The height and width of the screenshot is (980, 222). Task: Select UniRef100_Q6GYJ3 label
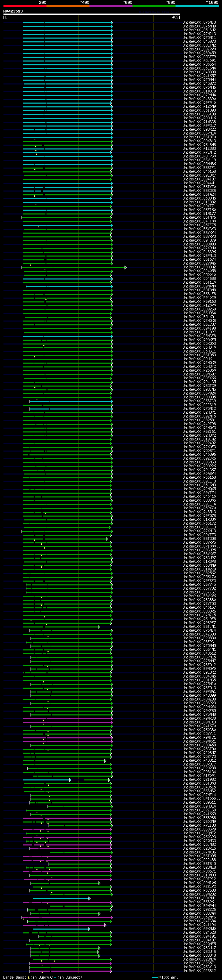[x=199, y=967]
